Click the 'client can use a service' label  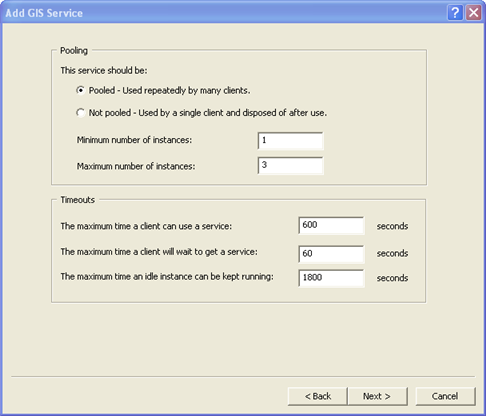coord(146,226)
